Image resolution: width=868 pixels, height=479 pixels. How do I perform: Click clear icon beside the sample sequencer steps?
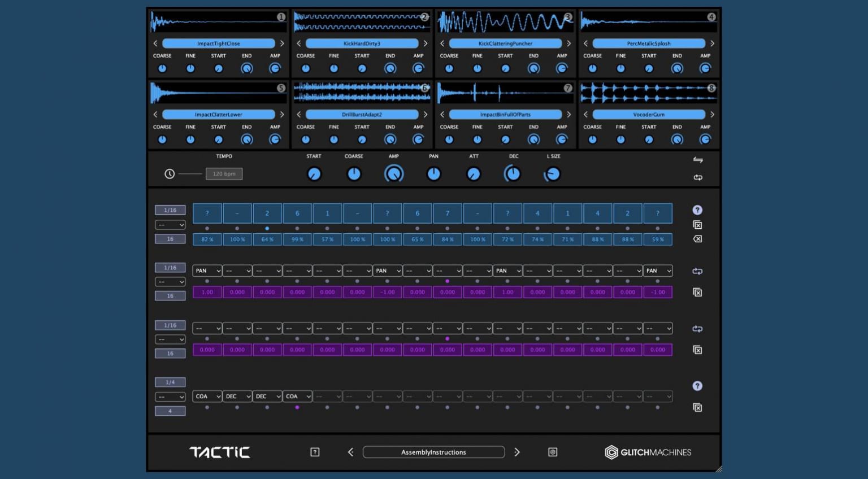(697, 225)
